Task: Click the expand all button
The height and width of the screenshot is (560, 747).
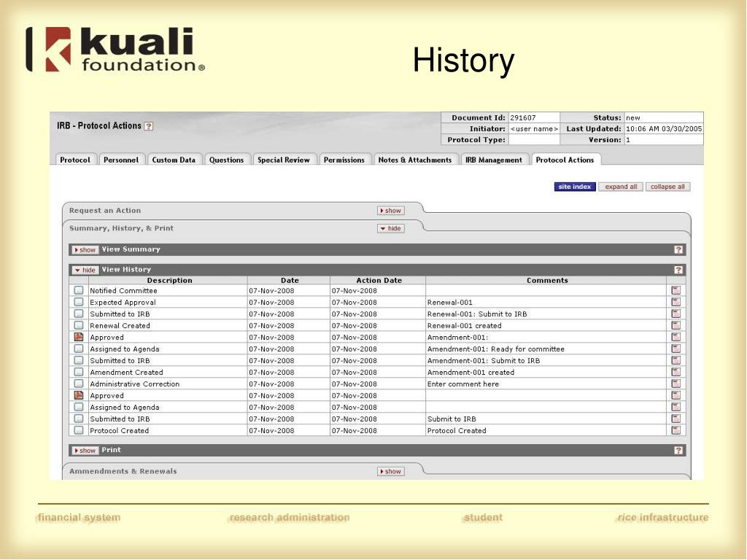Action: click(621, 187)
